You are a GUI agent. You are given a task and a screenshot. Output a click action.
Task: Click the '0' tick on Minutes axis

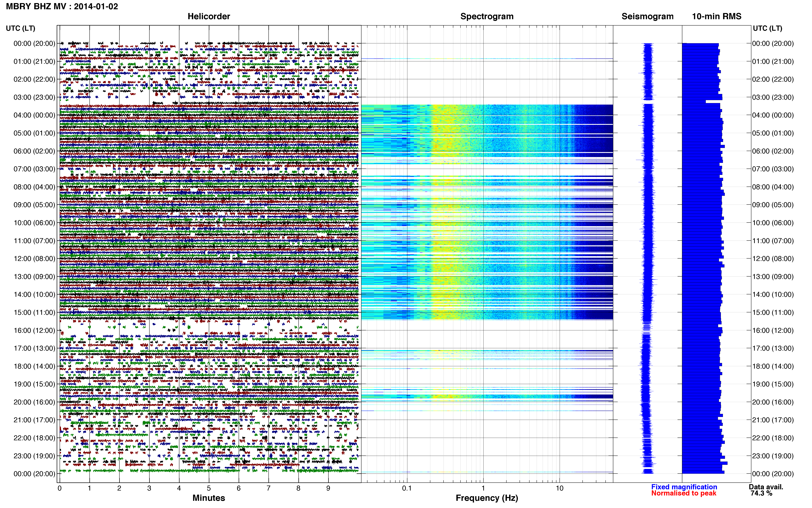(x=59, y=488)
